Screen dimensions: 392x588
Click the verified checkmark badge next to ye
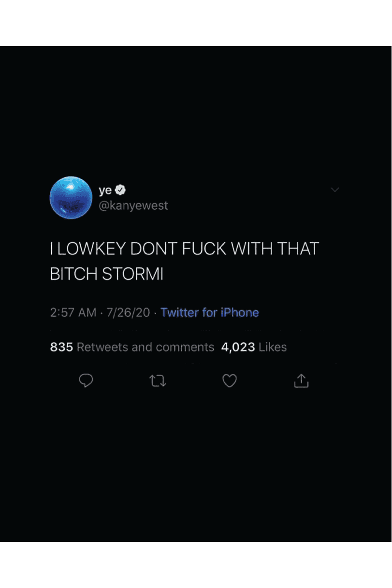[120, 190]
